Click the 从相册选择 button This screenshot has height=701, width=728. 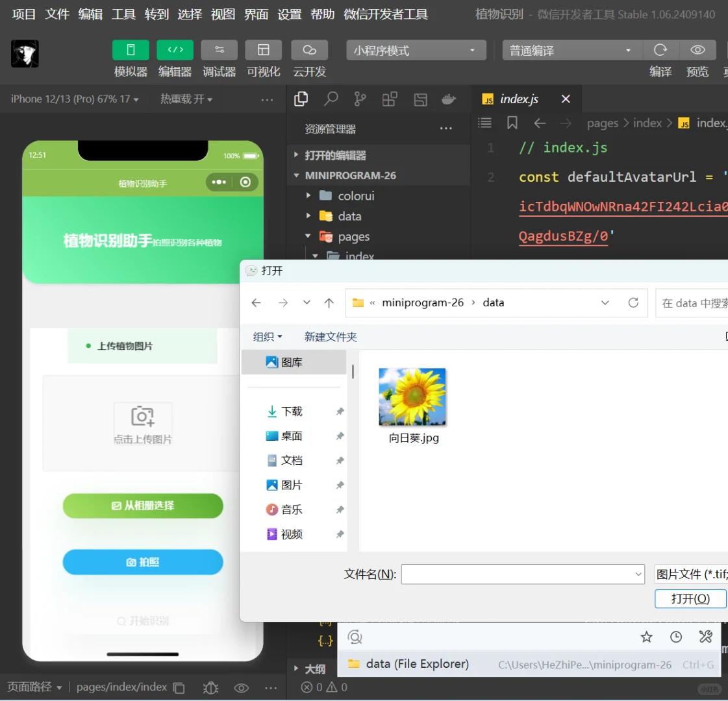[x=142, y=506]
